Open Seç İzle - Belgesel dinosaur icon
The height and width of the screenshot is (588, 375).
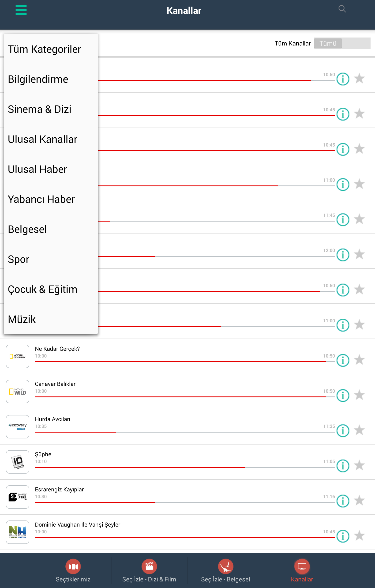click(225, 566)
